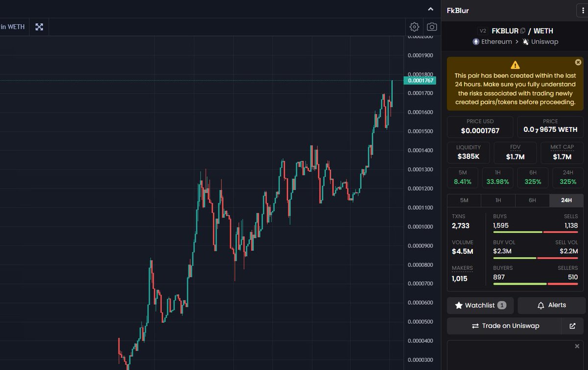Screen dimensions: 588x370
Task: Copy FKBLUR token address icon
Action: click(x=523, y=31)
